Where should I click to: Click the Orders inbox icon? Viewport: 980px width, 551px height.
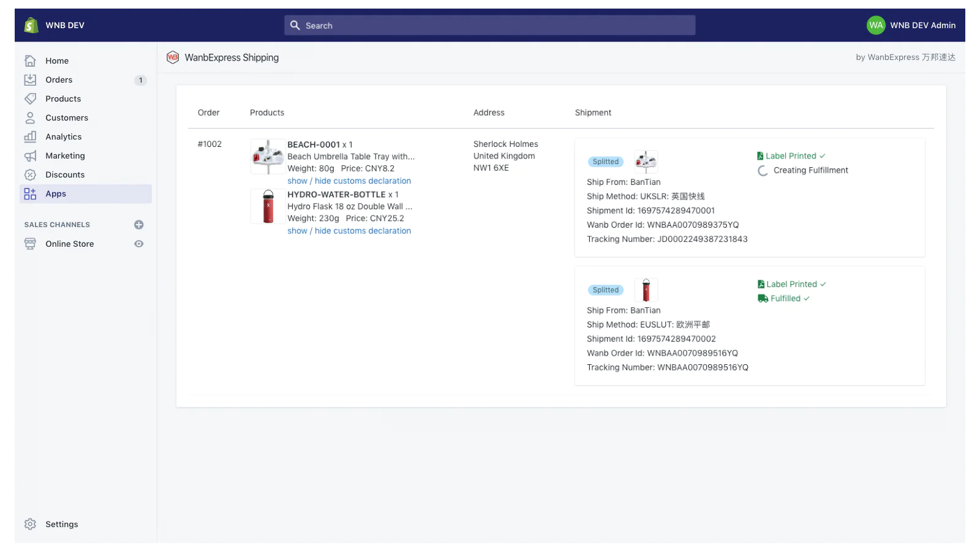(30, 80)
